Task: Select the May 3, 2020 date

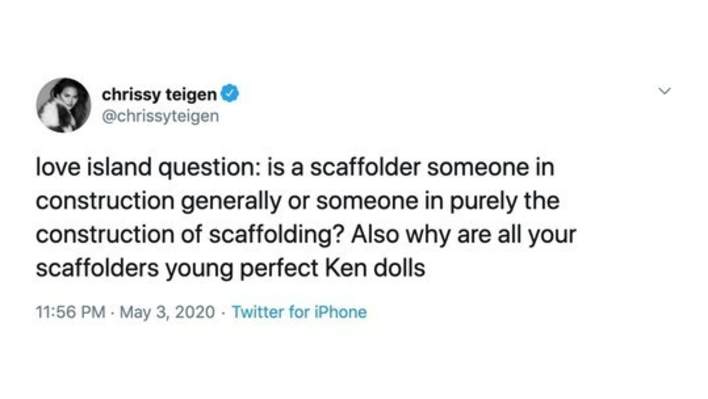Action: (x=167, y=312)
